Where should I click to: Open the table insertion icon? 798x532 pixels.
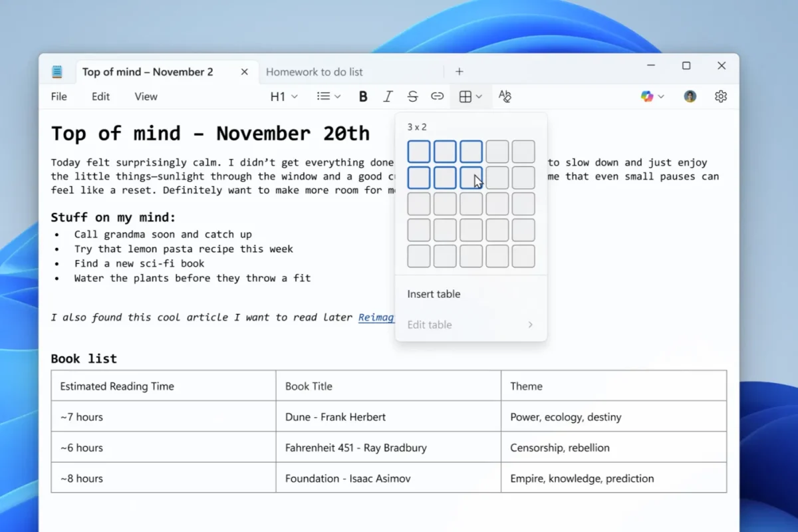pos(465,96)
